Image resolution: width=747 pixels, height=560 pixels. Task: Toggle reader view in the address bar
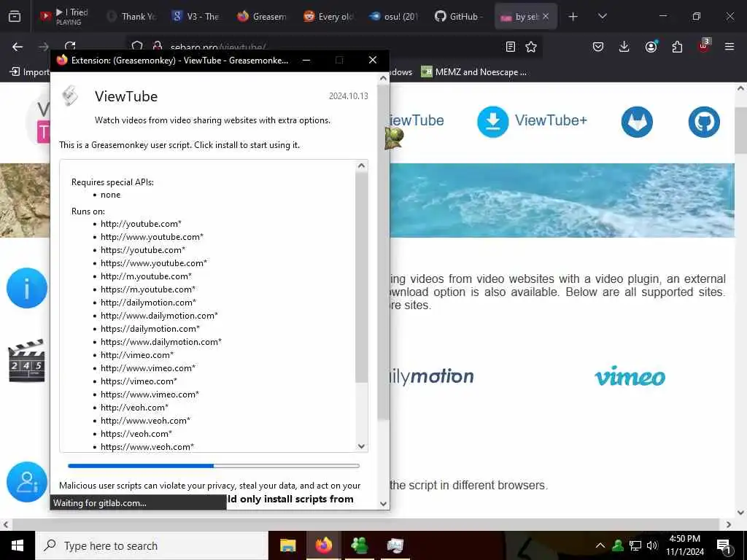(x=510, y=47)
